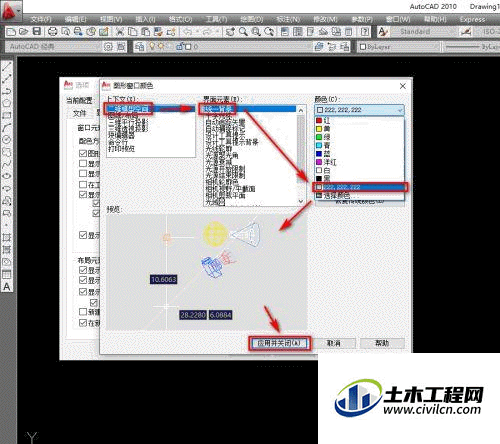This screenshot has width=500, height=444.
Task: Select 二维模型空间 in context list
Action: tap(151, 109)
